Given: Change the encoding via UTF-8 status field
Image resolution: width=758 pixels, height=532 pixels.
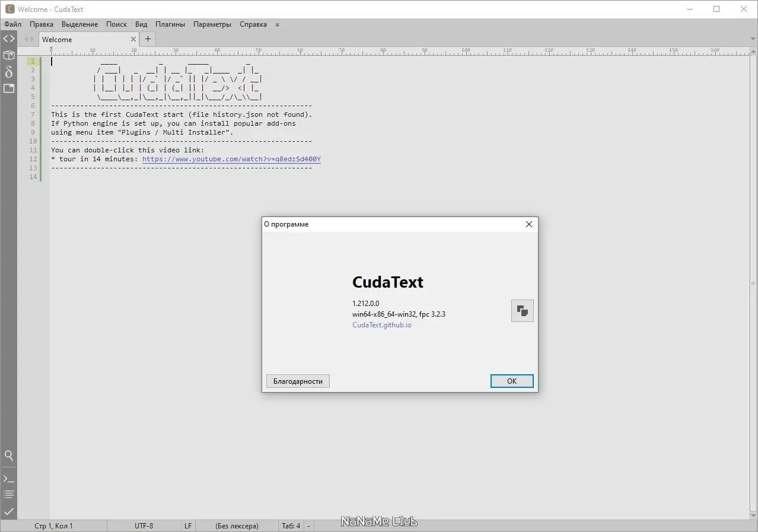Looking at the screenshot, I should tap(144, 525).
